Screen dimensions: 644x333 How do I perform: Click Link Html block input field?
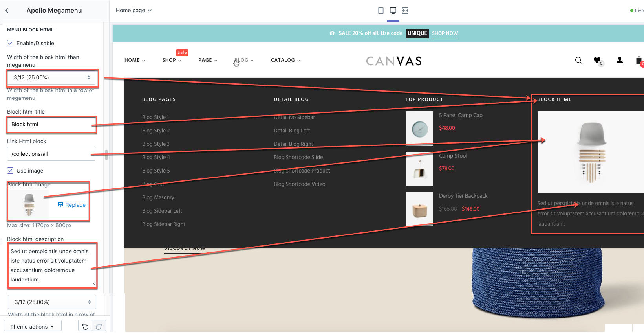[51, 154]
